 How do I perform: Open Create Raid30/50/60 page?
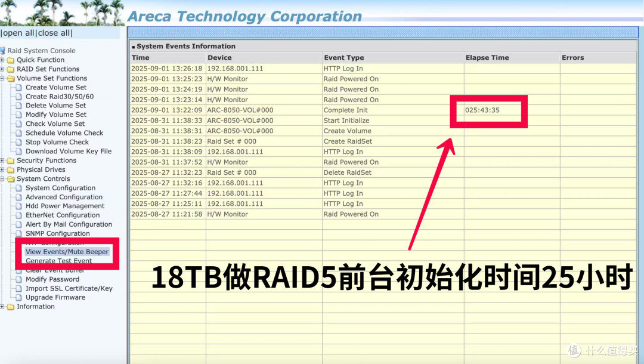coord(60,97)
